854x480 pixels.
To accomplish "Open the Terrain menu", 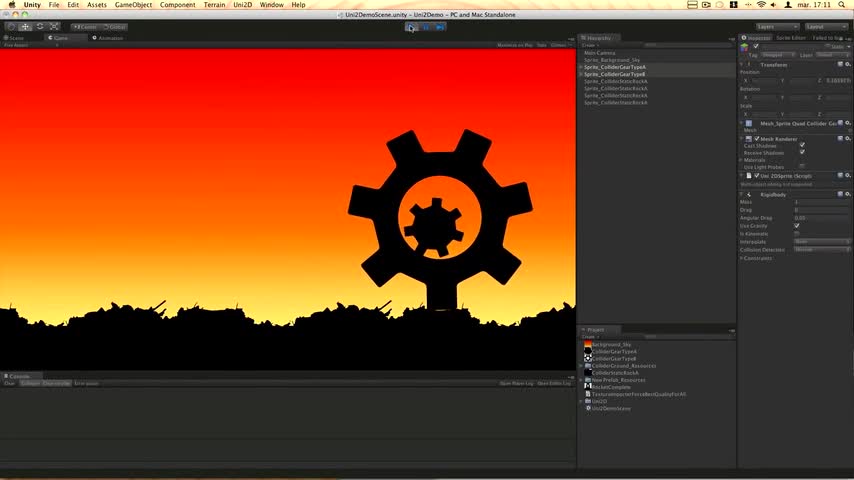I will [x=214, y=5].
